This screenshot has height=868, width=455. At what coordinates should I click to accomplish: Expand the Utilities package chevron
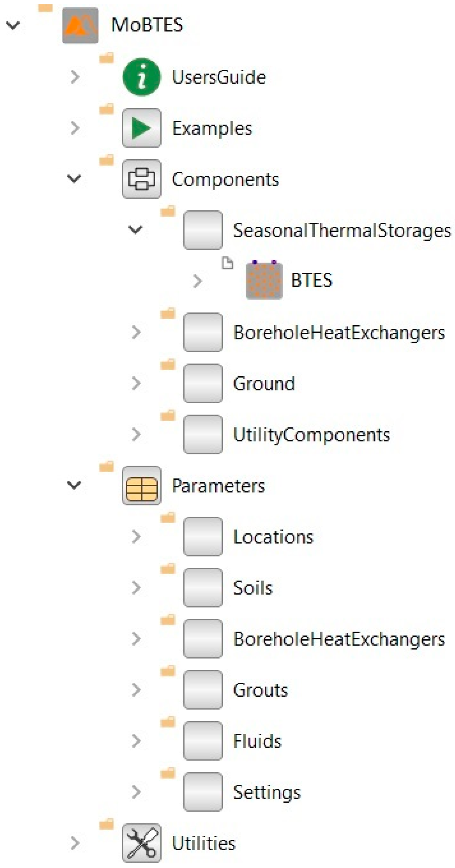pos(75,843)
